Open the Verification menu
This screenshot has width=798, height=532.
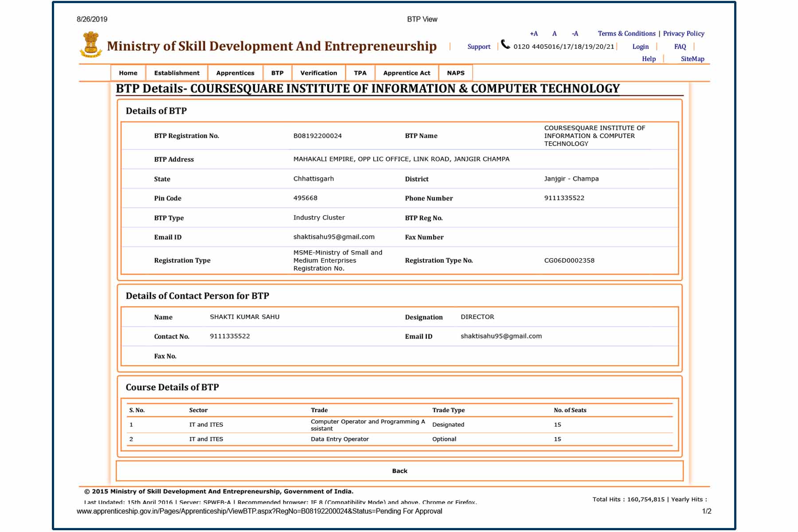tap(319, 73)
